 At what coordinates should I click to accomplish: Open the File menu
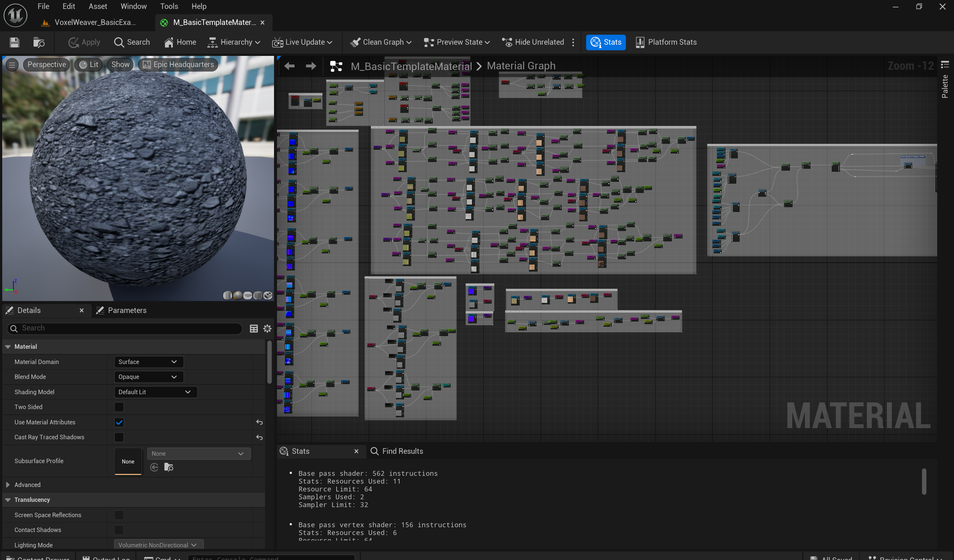[43, 6]
